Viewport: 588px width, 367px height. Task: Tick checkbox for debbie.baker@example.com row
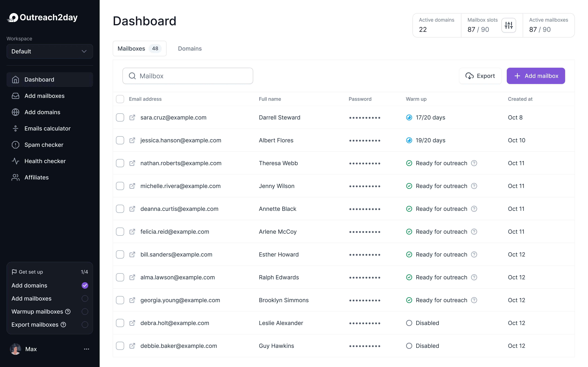[x=120, y=346]
